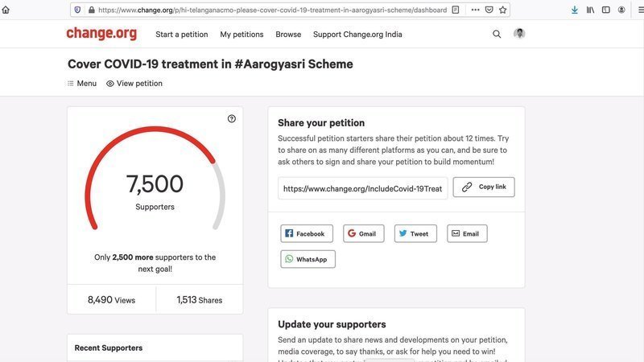Share petition via Gmail
This screenshot has width=644, height=362.
[363, 233]
